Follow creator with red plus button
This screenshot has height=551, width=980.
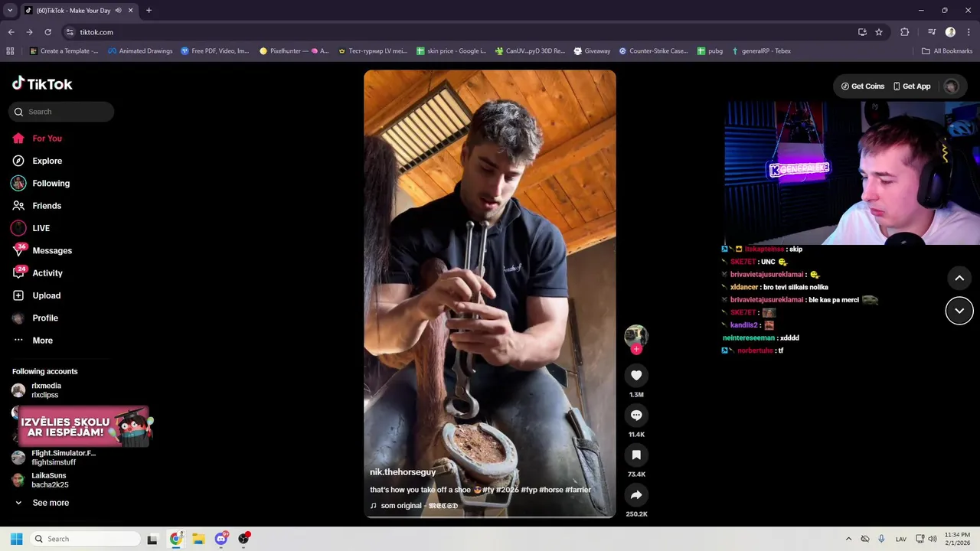click(636, 349)
